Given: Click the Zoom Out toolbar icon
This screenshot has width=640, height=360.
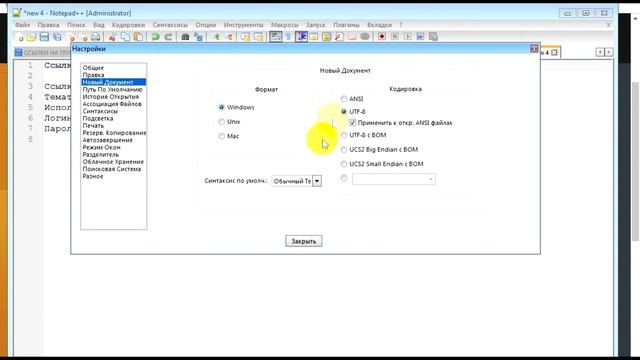Looking at the screenshot, I should click(x=229, y=37).
